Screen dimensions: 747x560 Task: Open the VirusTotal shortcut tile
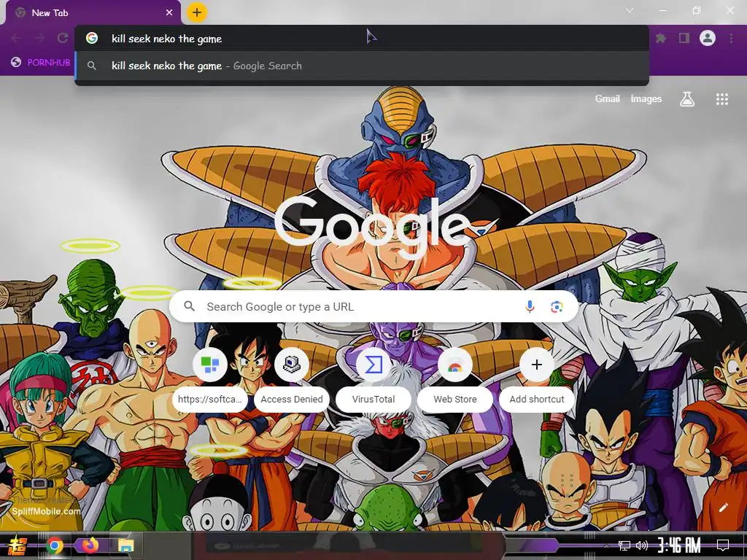(373, 381)
